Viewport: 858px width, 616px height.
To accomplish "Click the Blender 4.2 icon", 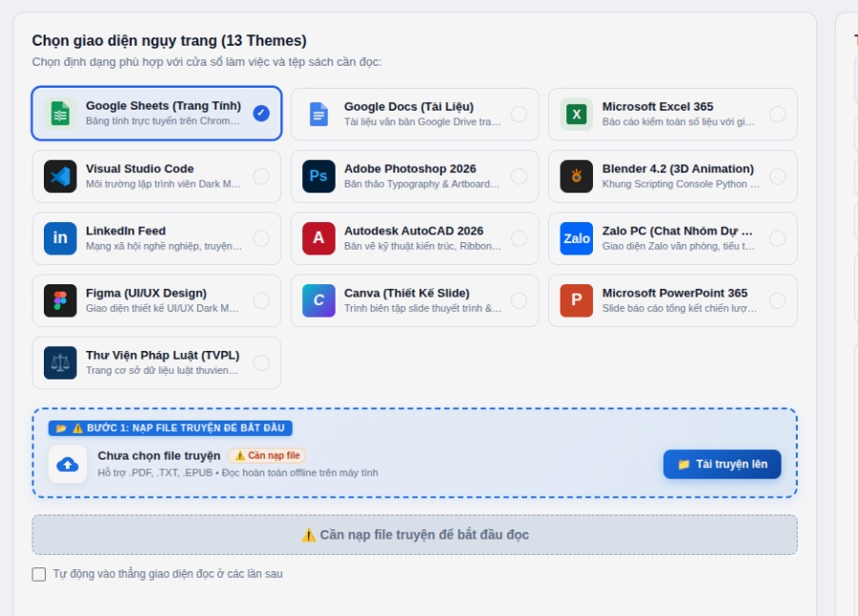I will (576, 176).
